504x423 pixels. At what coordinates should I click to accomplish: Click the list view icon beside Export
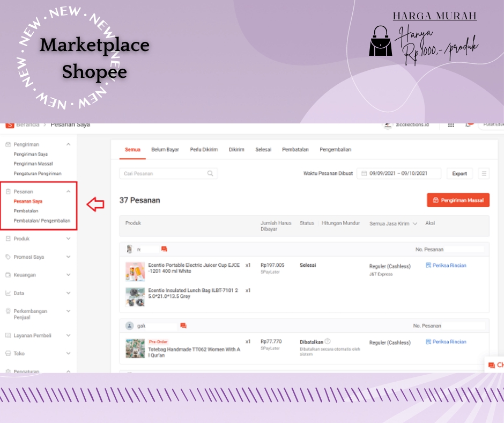coord(483,173)
